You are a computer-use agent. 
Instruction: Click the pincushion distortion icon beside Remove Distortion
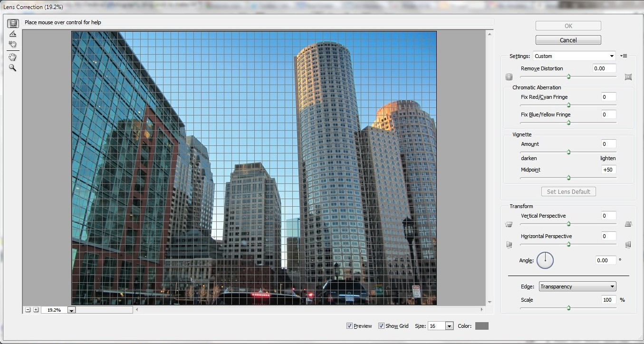628,77
